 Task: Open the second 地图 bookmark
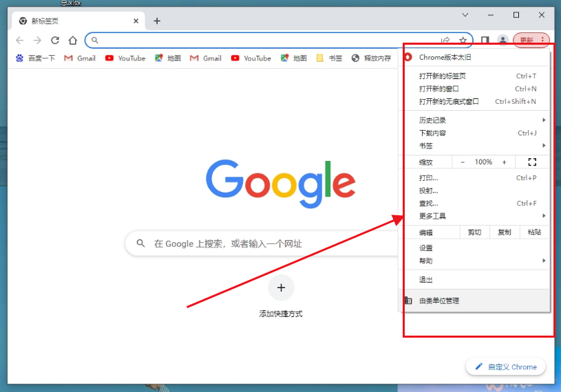(294, 58)
